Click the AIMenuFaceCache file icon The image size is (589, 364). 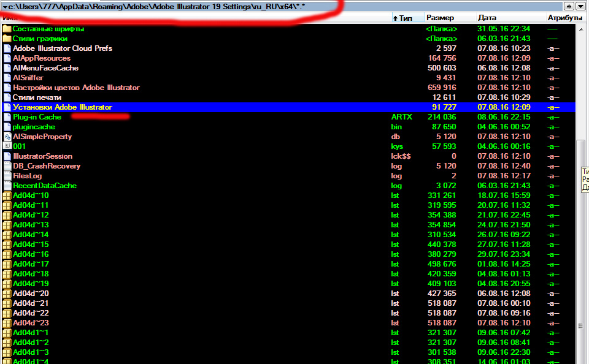(x=7, y=68)
